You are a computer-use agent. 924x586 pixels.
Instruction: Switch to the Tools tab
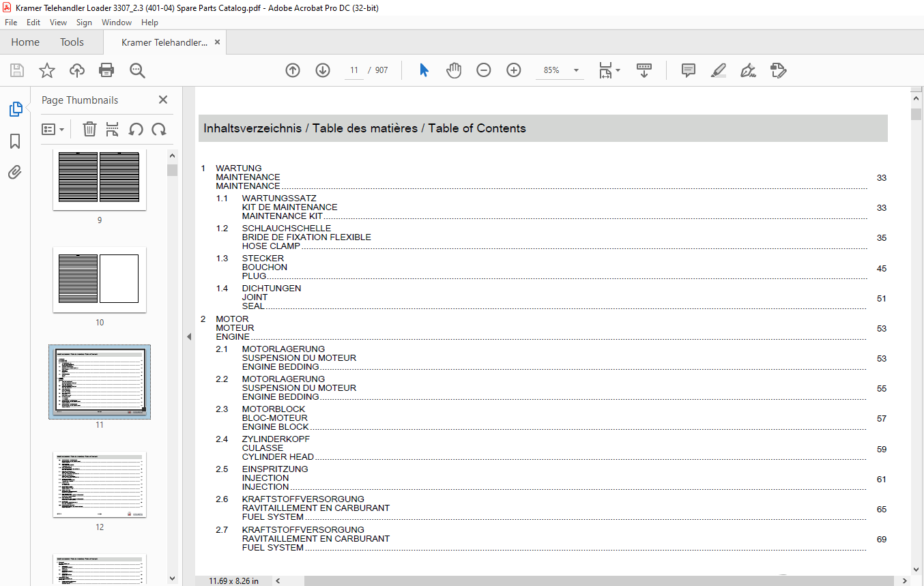(x=72, y=42)
